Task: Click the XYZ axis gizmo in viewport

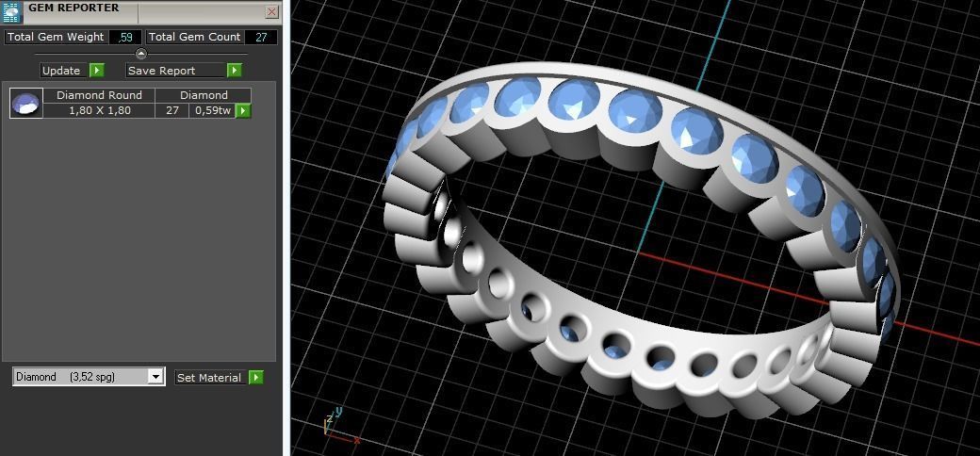Action: click(x=340, y=425)
